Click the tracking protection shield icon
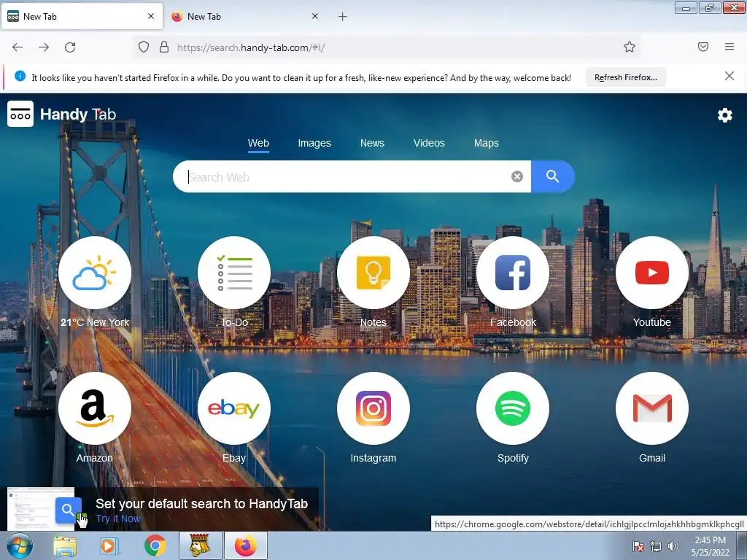 tap(144, 47)
